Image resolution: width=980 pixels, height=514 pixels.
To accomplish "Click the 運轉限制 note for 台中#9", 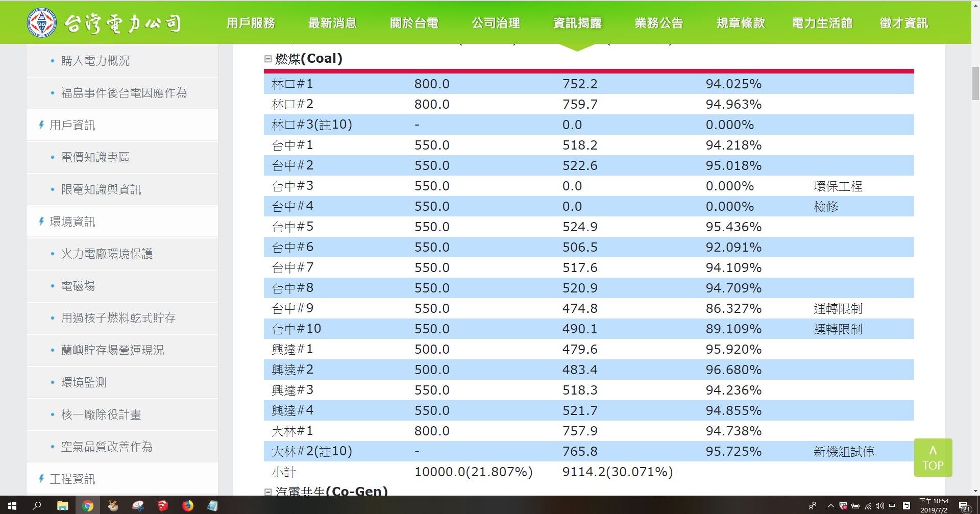I will click(838, 309).
